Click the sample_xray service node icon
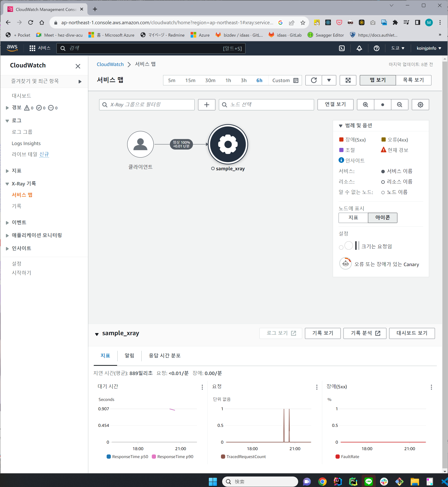The width and height of the screenshot is (448, 487). pyautogui.click(x=228, y=144)
